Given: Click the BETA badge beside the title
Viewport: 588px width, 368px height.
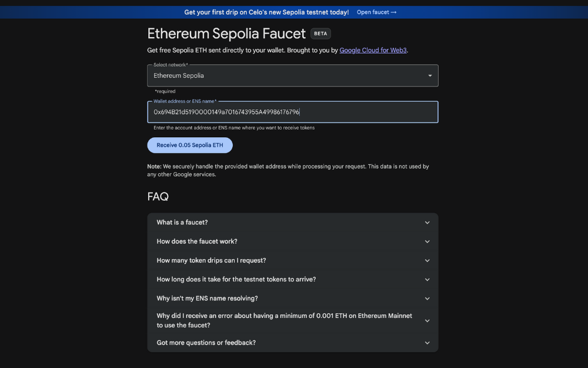Looking at the screenshot, I should point(320,34).
